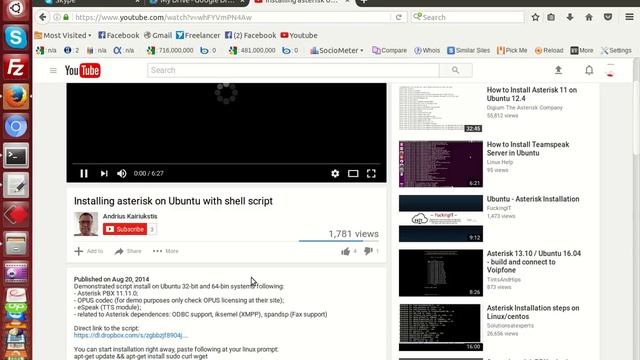Open Youtube bookmark
The image size is (640, 360).
click(x=299, y=36)
